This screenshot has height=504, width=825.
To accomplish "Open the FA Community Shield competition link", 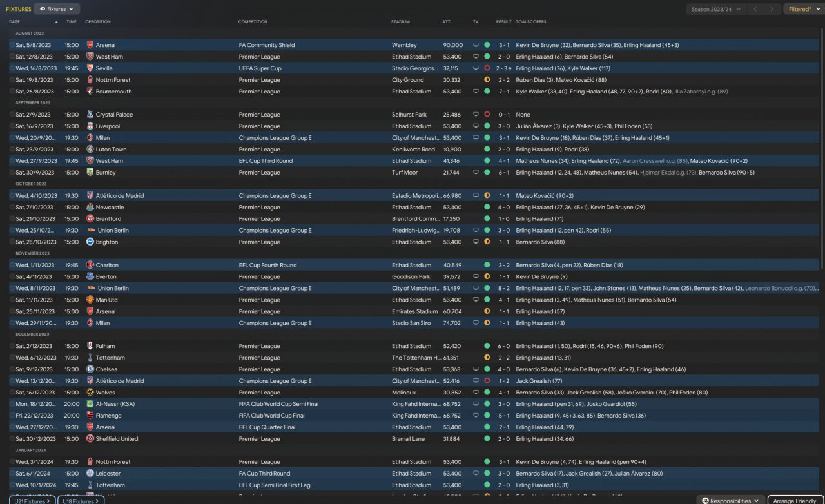I will tap(267, 45).
